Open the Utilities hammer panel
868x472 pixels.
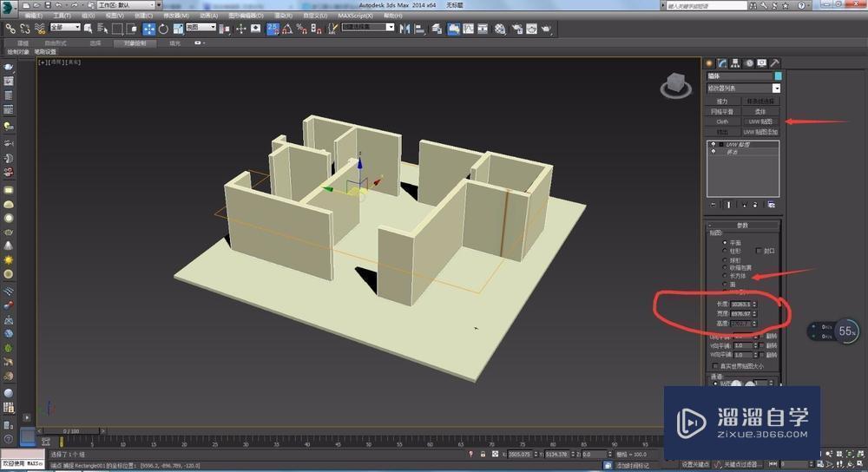click(775, 63)
